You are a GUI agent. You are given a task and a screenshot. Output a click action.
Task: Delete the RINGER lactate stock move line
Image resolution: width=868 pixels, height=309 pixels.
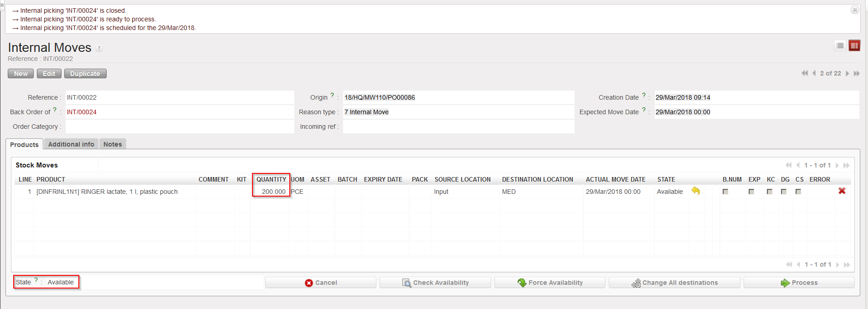[x=842, y=191]
